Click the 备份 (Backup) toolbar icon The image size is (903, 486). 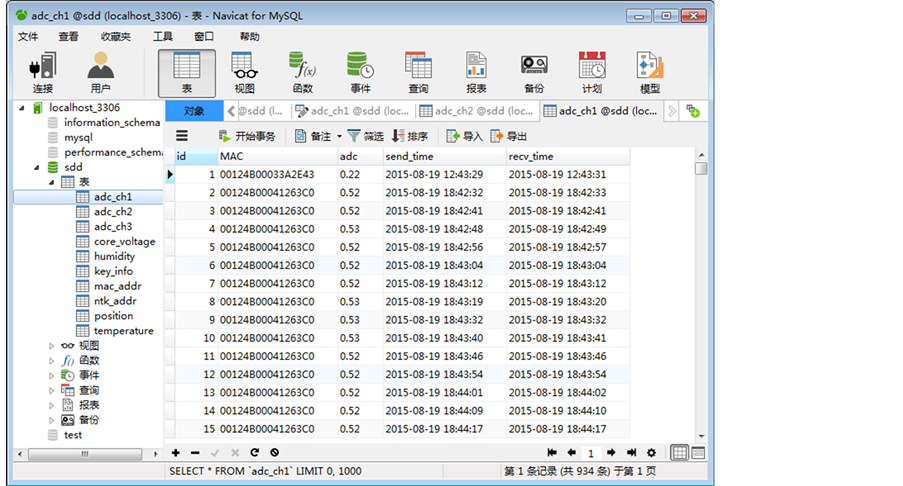coord(534,73)
